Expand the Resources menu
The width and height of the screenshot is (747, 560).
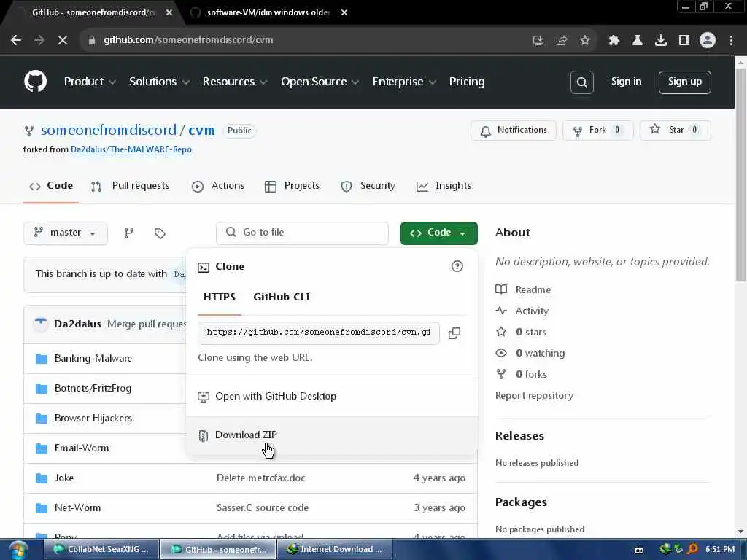234,82
